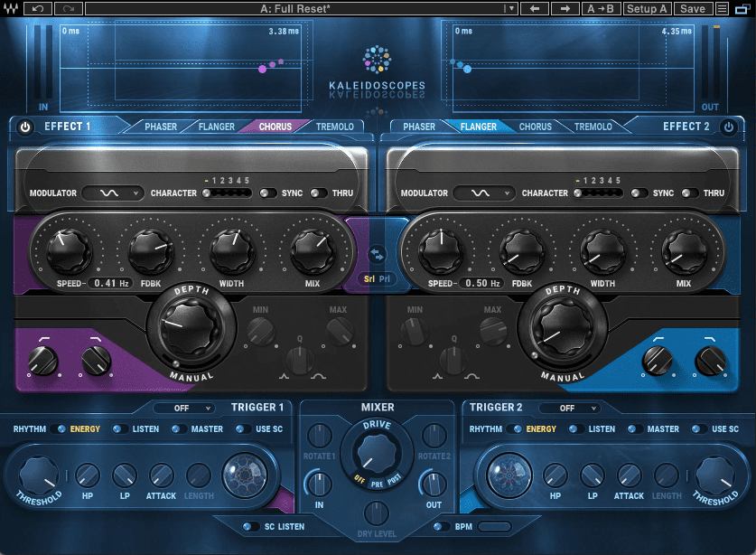This screenshot has width=756, height=555.
Task: Open the preset name dropdown arrow
Action: 510,8
